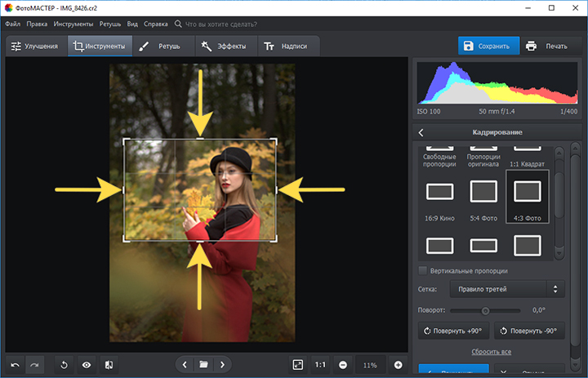Click the Сбросить все link
The width and height of the screenshot is (588, 378).
pyautogui.click(x=492, y=352)
